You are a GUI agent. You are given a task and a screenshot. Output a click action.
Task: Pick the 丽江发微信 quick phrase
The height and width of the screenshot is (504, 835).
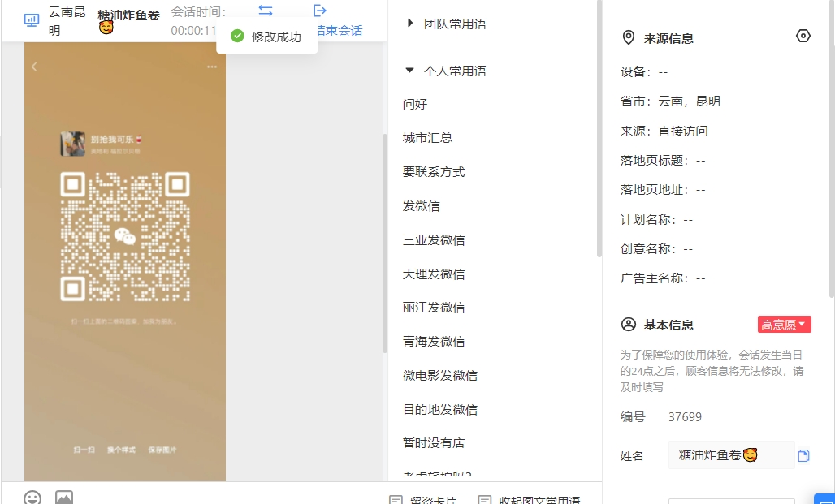click(434, 308)
